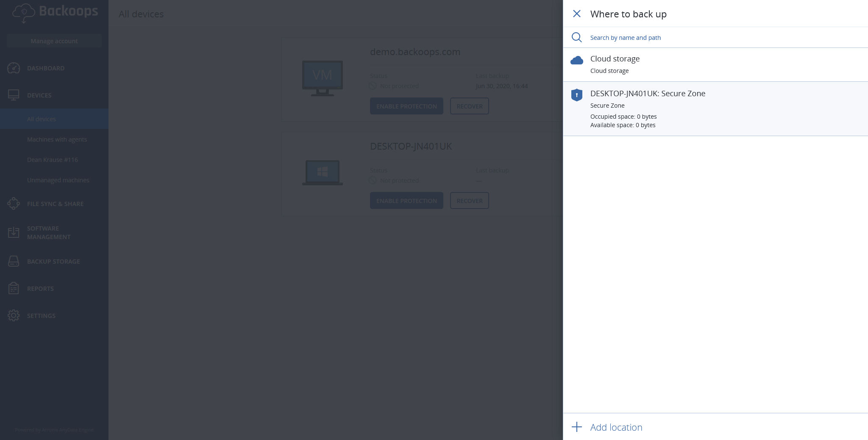Click the Secure Zone shield icon
Image resolution: width=868 pixels, height=440 pixels.
[x=576, y=95]
